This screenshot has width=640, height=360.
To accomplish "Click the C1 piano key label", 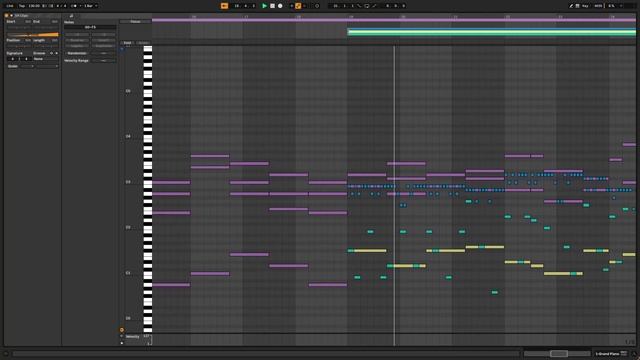I will pos(128,273).
